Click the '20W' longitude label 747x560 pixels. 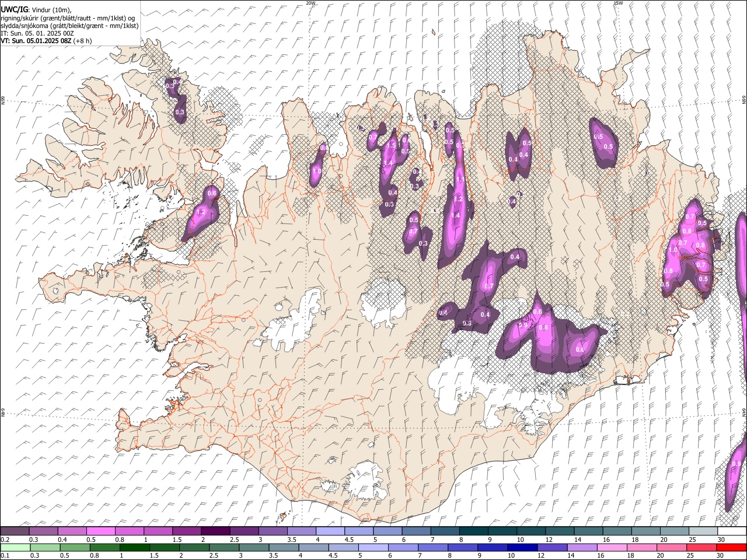click(x=310, y=3)
